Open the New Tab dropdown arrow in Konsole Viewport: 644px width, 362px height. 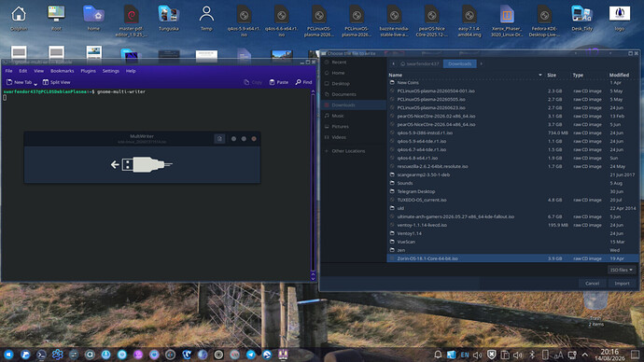coord(35,83)
